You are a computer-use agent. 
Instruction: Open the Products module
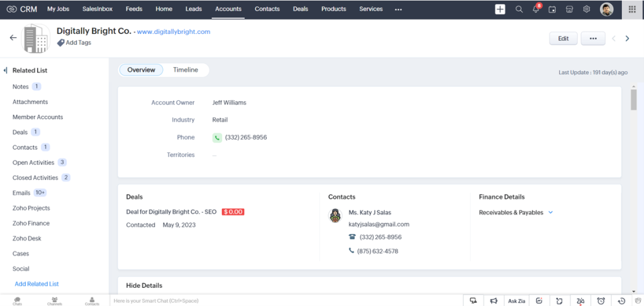(x=334, y=9)
